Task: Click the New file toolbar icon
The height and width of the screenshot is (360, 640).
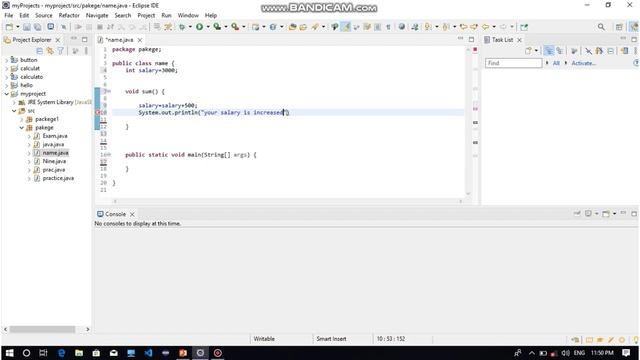Action: point(9,27)
